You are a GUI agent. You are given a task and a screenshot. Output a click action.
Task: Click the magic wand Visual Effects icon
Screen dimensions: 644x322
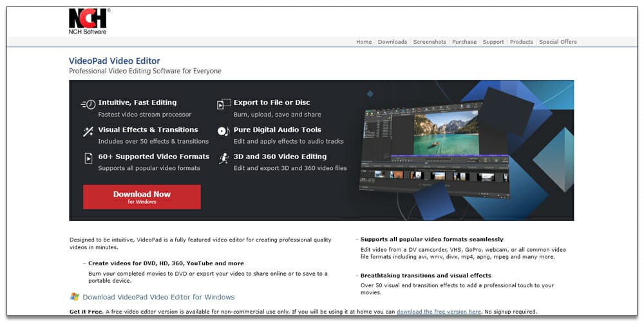point(88,132)
